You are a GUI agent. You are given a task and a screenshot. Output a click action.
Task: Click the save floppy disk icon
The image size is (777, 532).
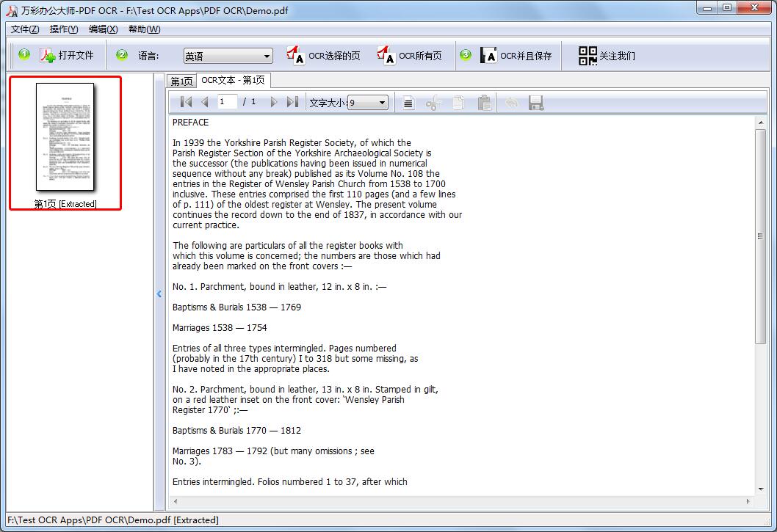(536, 103)
